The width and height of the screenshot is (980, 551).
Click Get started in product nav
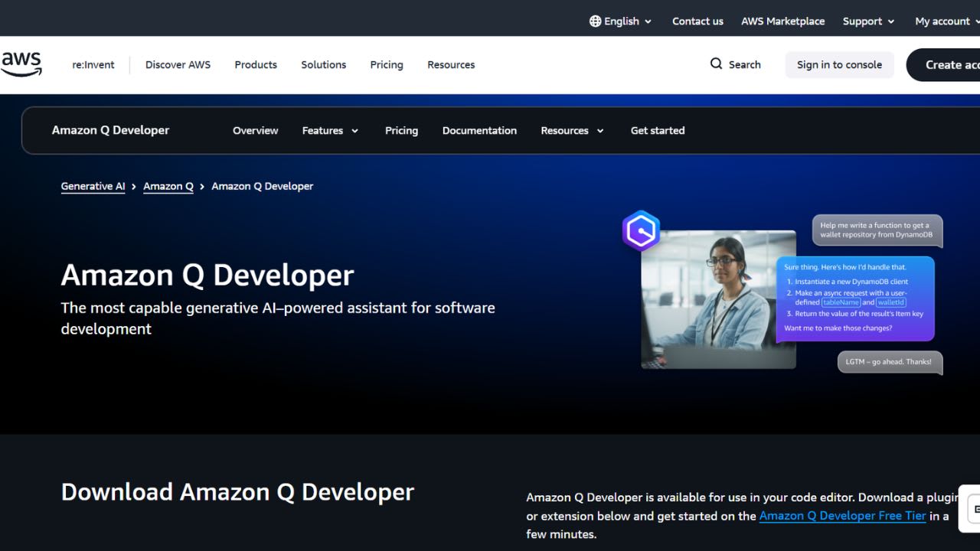click(658, 131)
